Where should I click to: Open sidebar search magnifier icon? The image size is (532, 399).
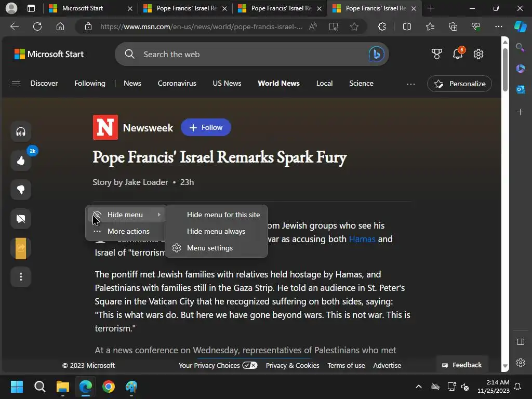tap(520, 47)
